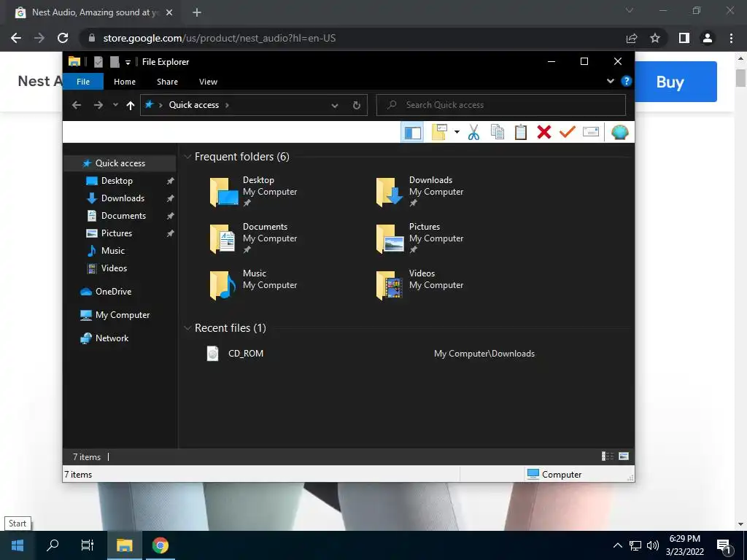Select OneDrive in the navigation pane
This screenshot has height=560, width=747.
(x=113, y=292)
